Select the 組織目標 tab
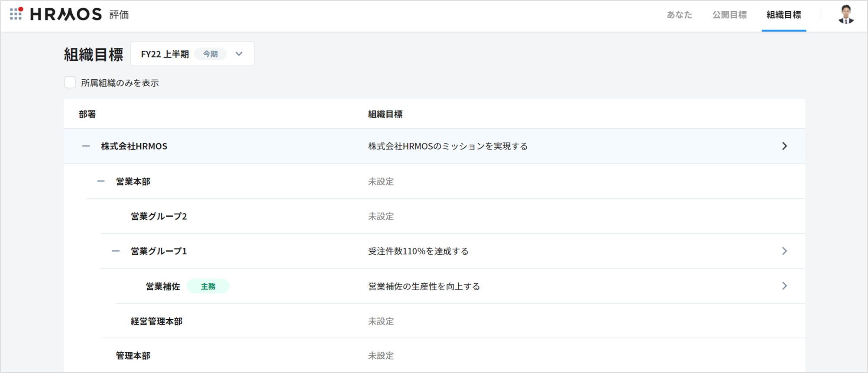The height and width of the screenshot is (373, 868). pyautogui.click(x=784, y=15)
